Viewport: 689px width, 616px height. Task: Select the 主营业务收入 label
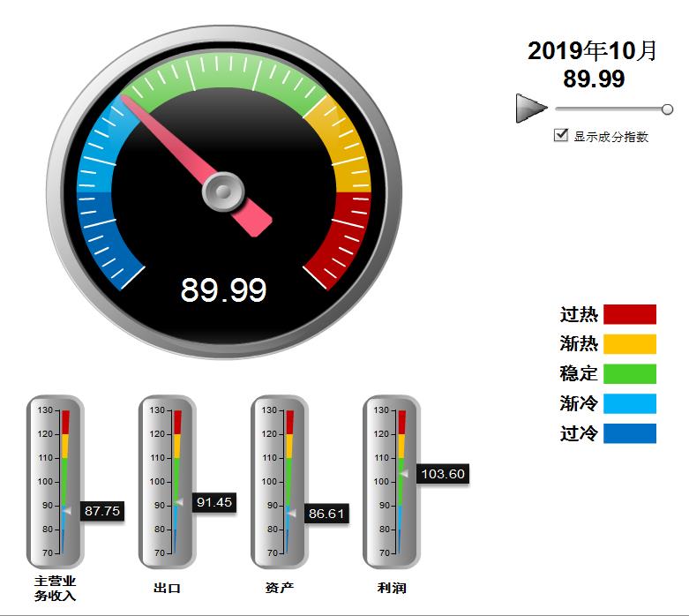[x=56, y=589]
